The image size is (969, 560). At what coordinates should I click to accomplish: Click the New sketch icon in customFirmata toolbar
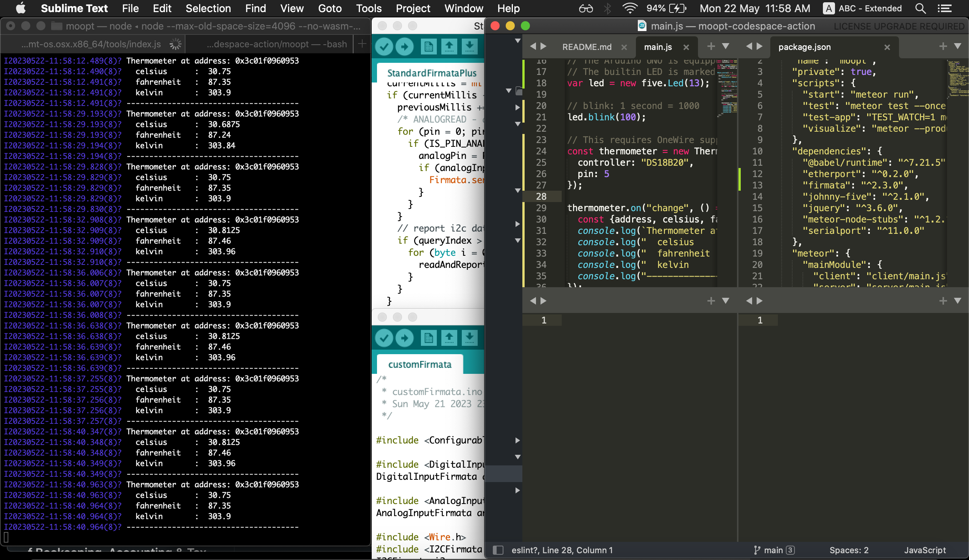428,338
